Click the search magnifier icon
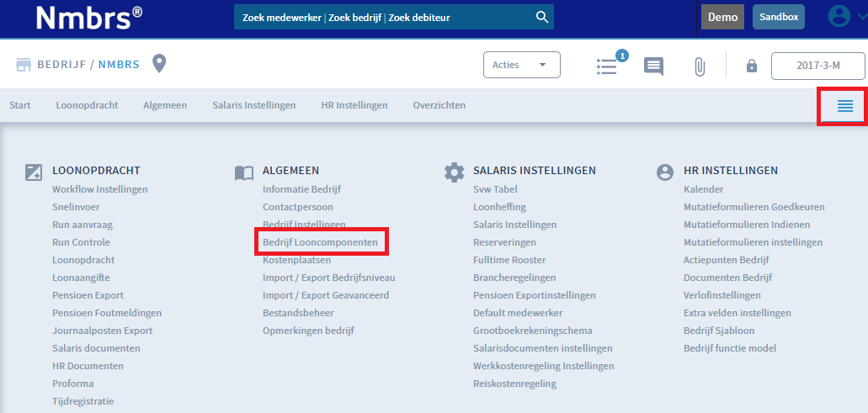 click(541, 17)
